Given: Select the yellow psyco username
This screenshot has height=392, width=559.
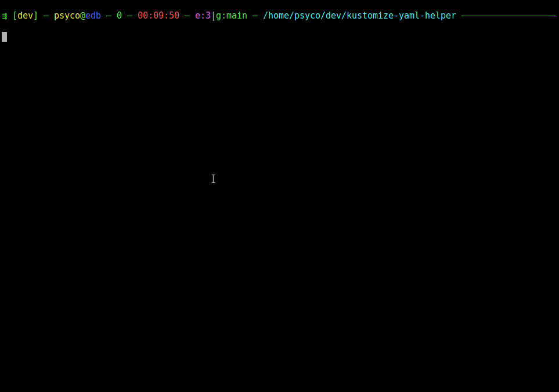Looking at the screenshot, I should (67, 16).
